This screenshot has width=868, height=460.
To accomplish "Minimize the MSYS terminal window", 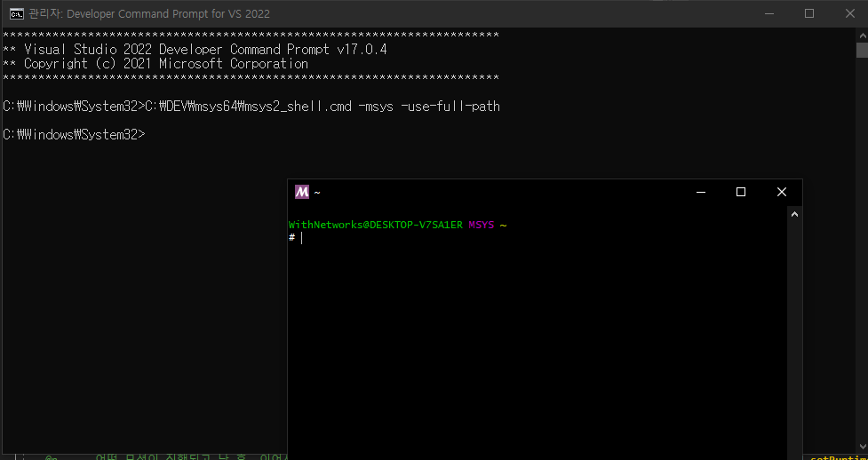I will click(x=701, y=192).
